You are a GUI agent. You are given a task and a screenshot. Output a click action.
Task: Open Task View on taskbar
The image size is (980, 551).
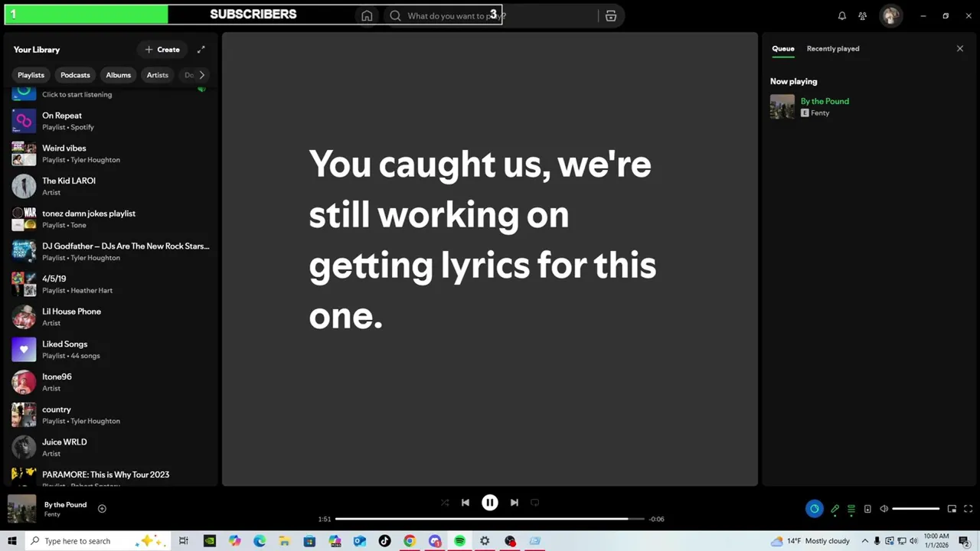coord(184,541)
